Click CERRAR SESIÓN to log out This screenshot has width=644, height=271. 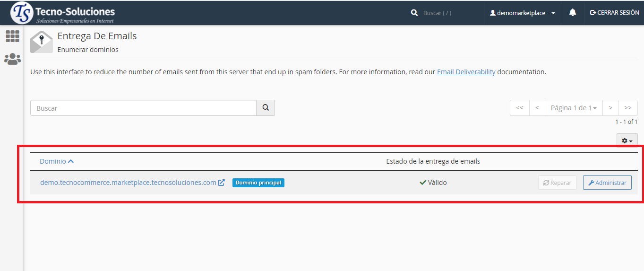(x=614, y=13)
